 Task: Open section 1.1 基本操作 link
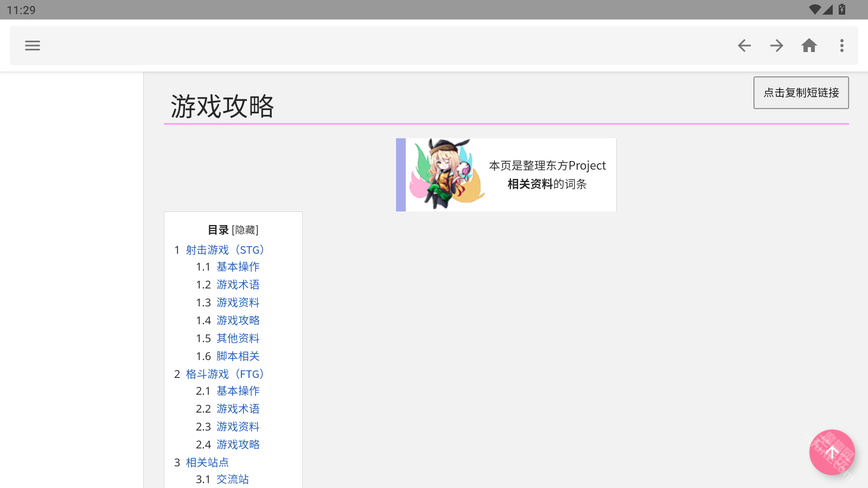click(238, 267)
